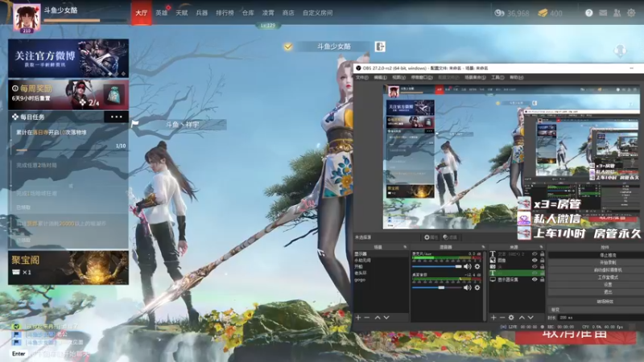Lock the 显示器采集 source

(x=542, y=279)
